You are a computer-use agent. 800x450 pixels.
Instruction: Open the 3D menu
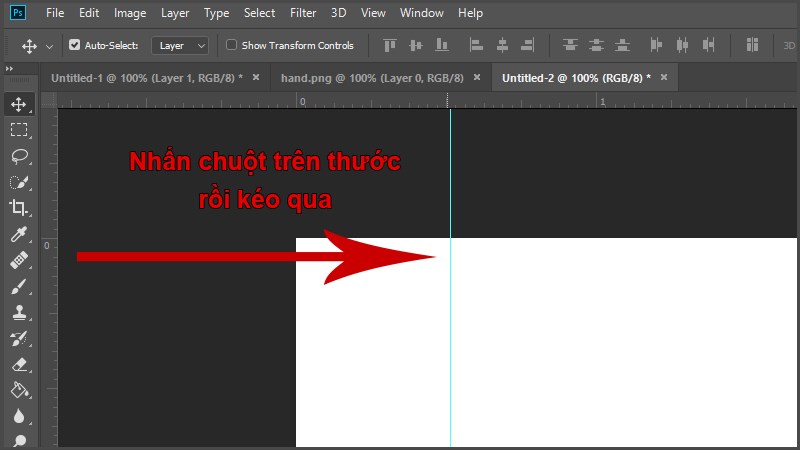[338, 13]
